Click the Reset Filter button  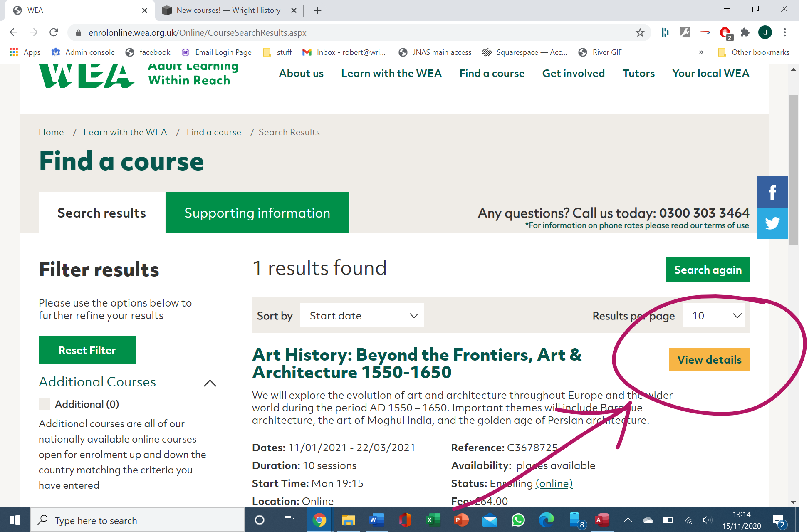click(x=87, y=350)
